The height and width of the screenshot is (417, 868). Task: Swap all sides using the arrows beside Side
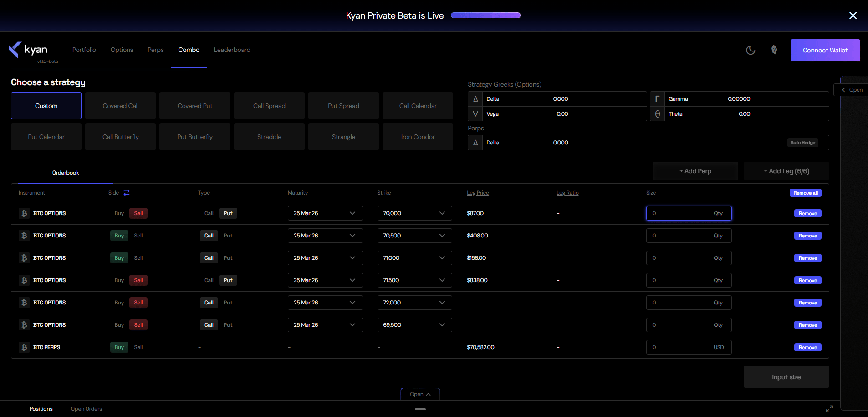127,193
